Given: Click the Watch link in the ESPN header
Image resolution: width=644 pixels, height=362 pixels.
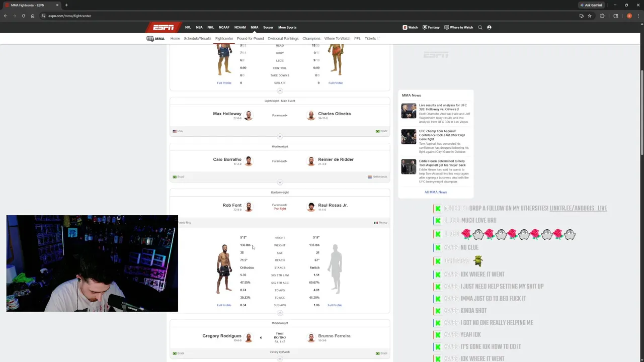Looking at the screenshot, I should point(410,27).
